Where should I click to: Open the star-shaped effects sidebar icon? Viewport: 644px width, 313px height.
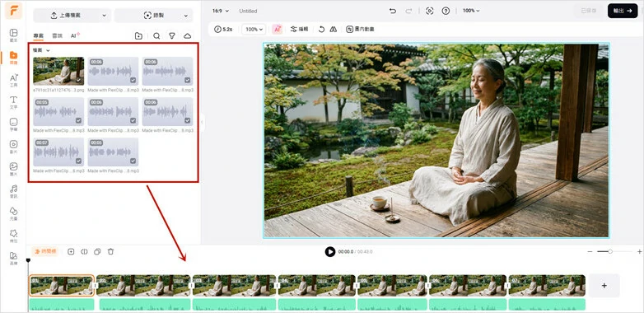13,235
